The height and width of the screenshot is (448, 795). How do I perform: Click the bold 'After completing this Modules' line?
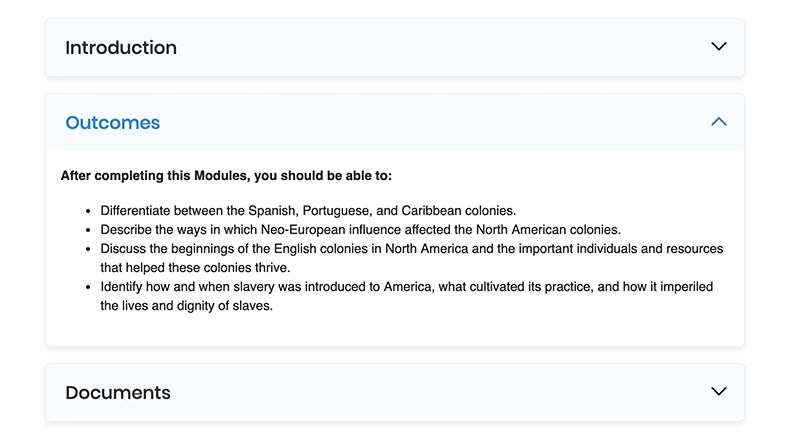[226, 176]
